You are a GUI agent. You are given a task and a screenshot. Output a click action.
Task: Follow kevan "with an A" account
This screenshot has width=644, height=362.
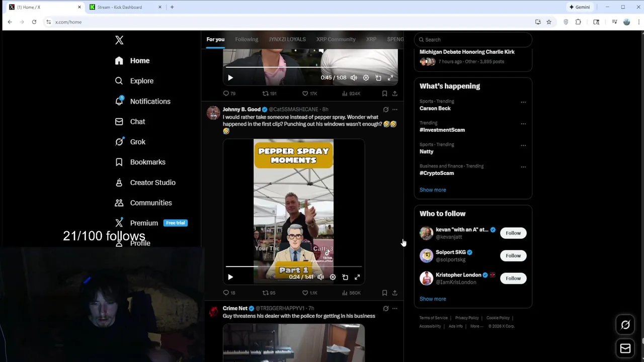513,233
